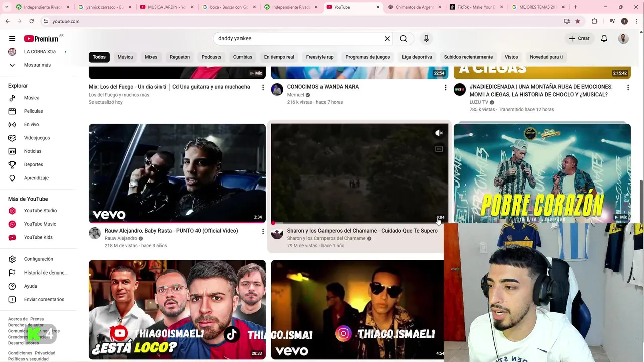Image resolution: width=644 pixels, height=362 pixels.
Task: Seek on the preview video progress bar
Action: coord(360,223)
